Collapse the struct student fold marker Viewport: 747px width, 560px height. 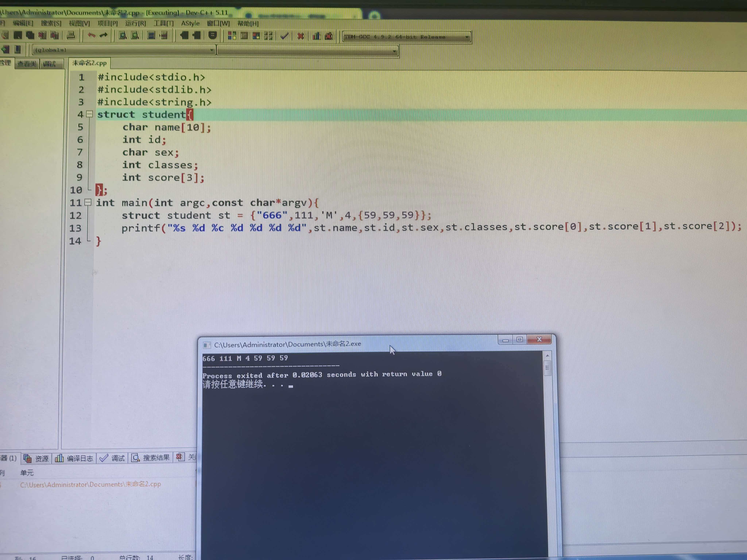click(89, 114)
